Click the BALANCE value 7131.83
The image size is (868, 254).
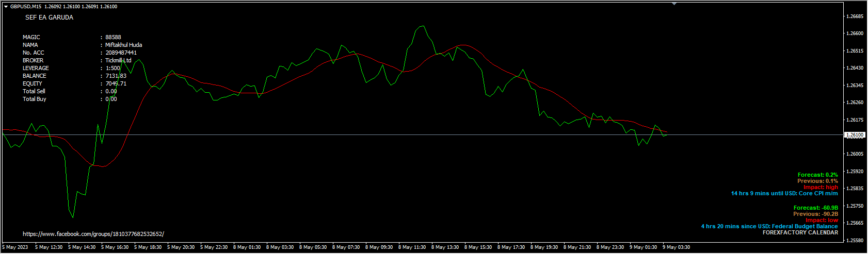point(116,76)
